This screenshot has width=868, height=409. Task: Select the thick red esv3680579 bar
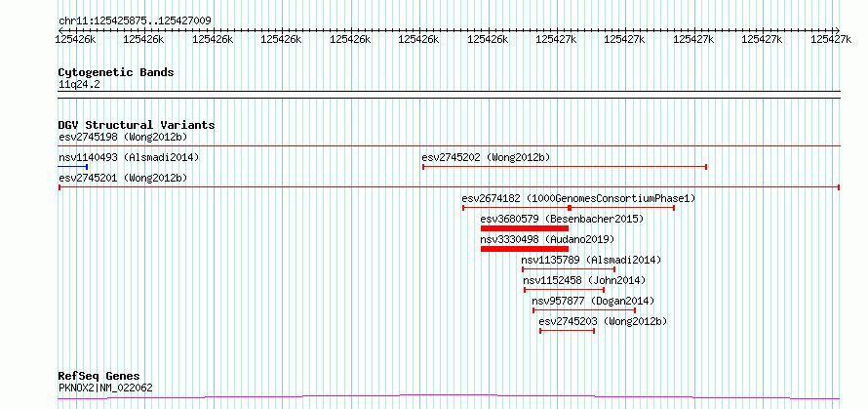pyautogui.click(x=525, y=228)
